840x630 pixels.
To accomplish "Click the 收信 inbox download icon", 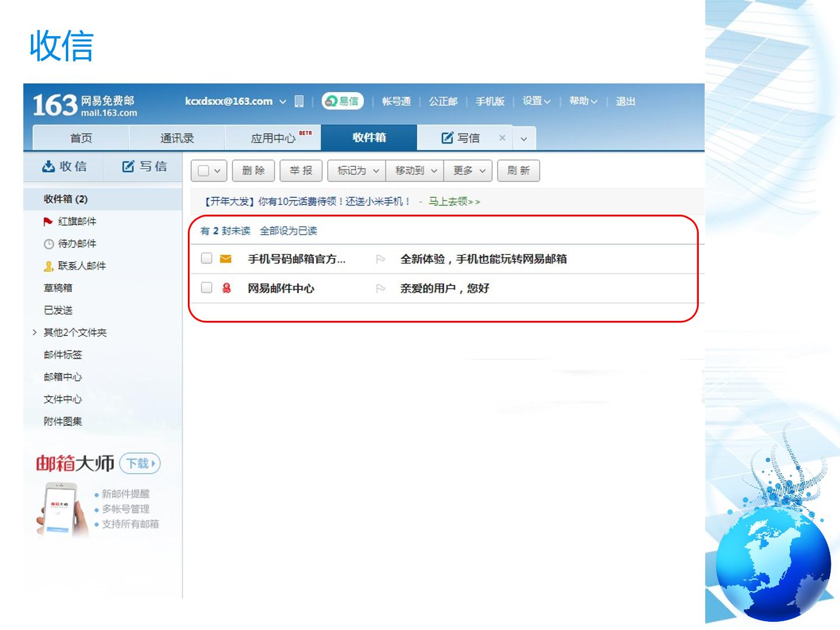I will click(48, 167).
